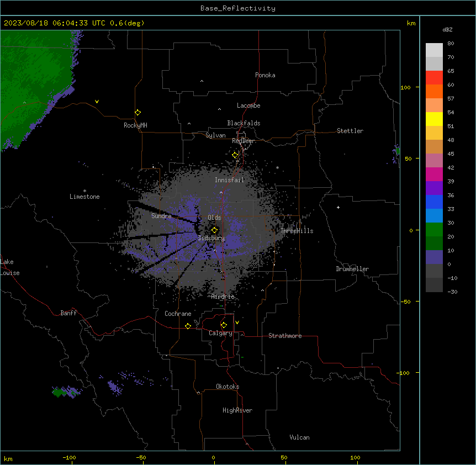Click the 80 value on the dBZ scale

point(451,43)
